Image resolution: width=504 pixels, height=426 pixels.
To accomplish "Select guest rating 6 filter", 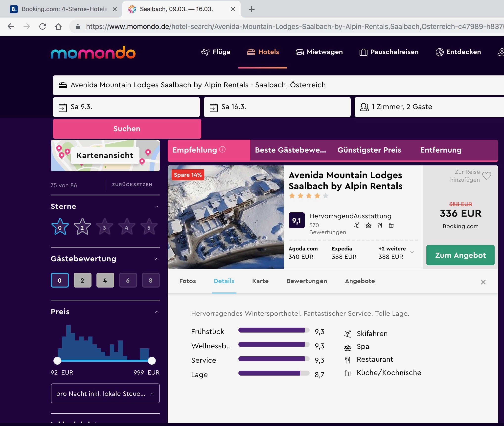I will [128, 280].
